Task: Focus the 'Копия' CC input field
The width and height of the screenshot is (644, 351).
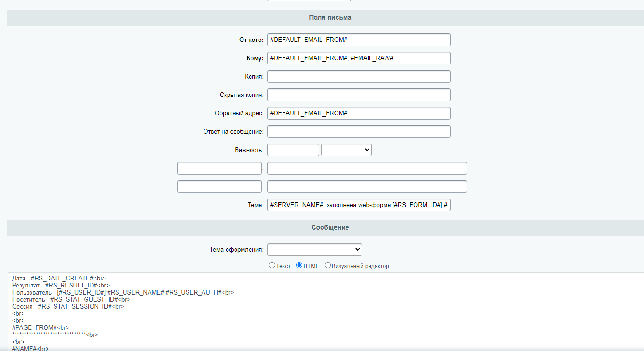Action: tap(359, 76)
